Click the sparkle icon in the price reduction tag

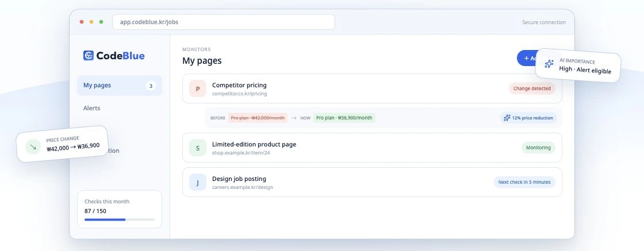[x=507, y=118]
